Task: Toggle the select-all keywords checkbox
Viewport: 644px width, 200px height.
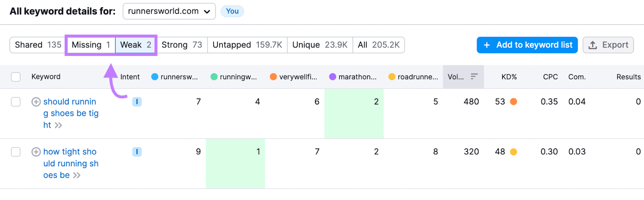Action: pos(16,77)
